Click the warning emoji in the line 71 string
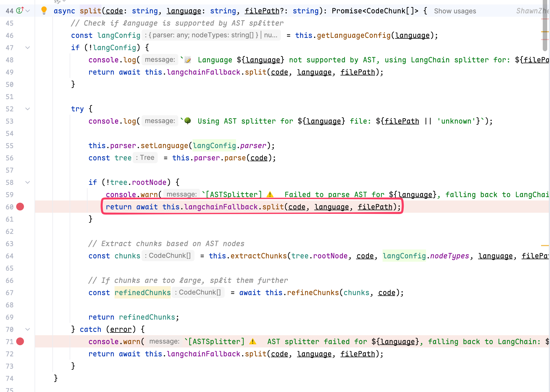This screenshot has width=550, height=392. click(253, 342)
